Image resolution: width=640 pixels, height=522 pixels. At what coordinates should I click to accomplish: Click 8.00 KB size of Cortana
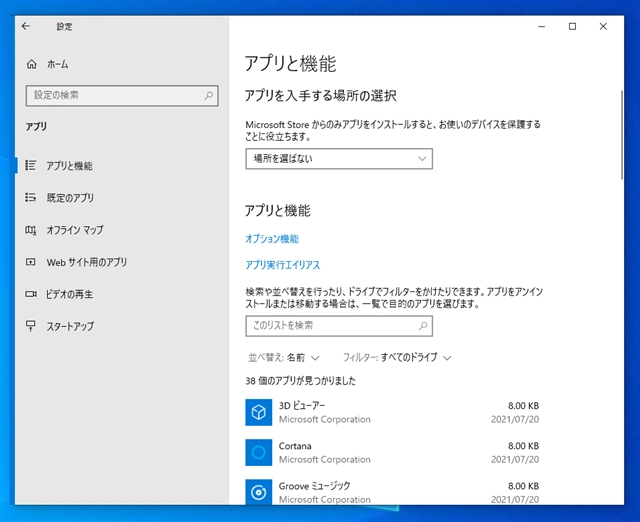pos(523,446)
